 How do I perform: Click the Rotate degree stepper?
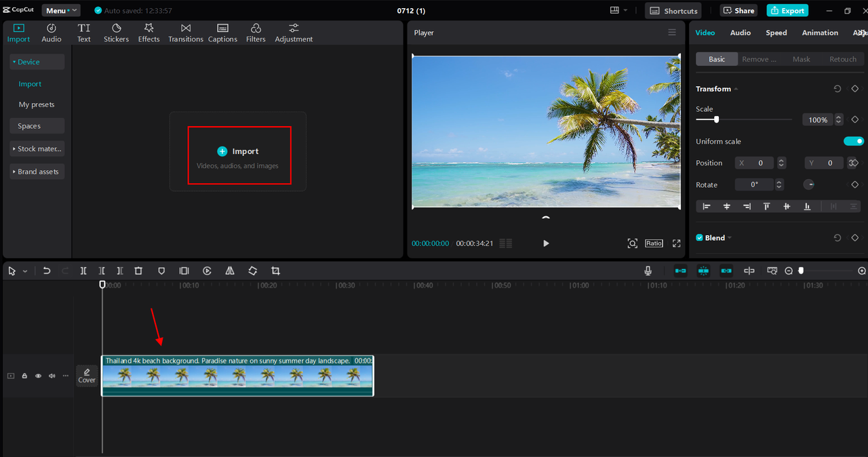click(x=779, y=184)
